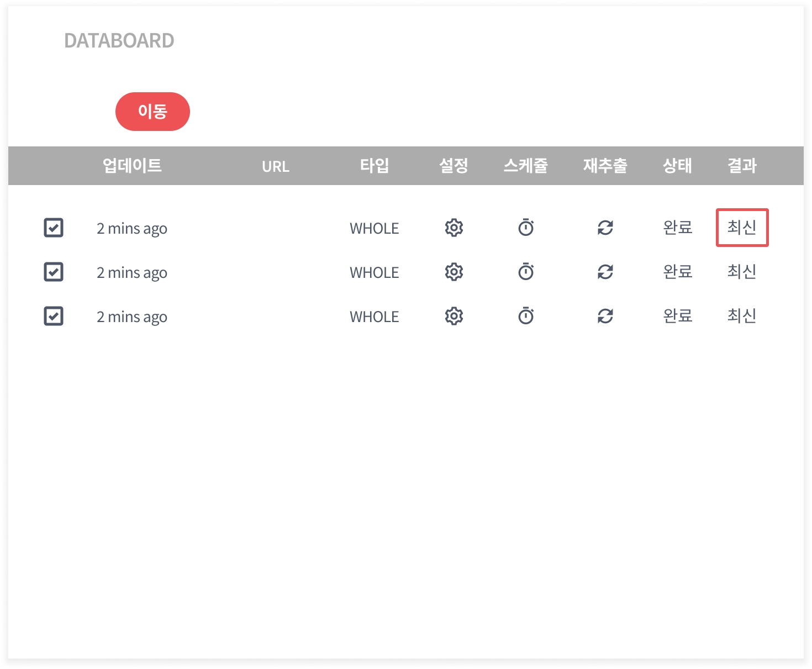Click schedule timer icon in third row
The image size is (812, 669).
tap(526, 316)
